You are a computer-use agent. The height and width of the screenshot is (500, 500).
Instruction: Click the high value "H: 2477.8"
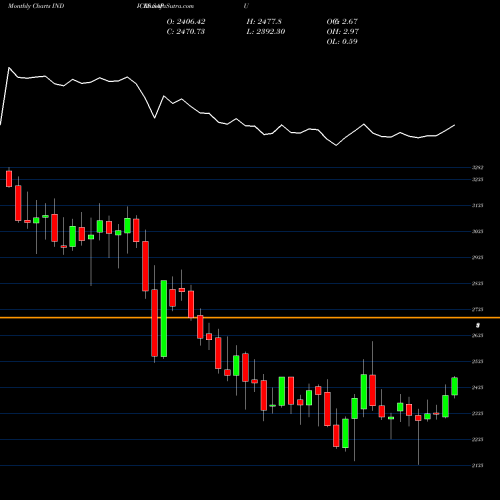click(264, 22)
